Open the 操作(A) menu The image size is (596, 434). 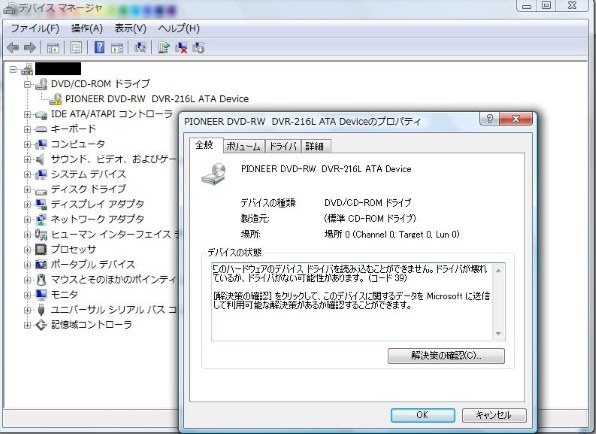coord(87,29)
